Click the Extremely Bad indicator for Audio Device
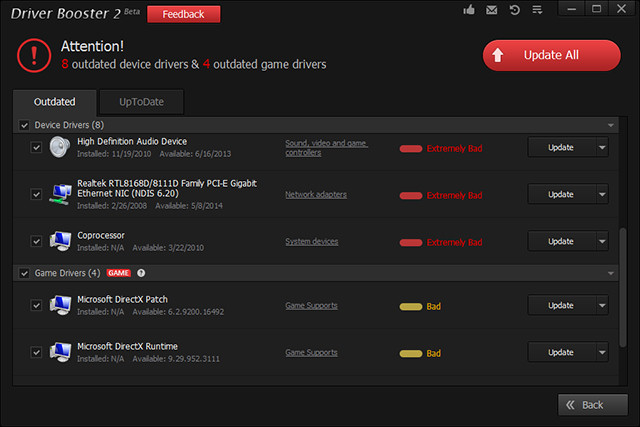Screen dimensions: 640x427 coord(441,149)
